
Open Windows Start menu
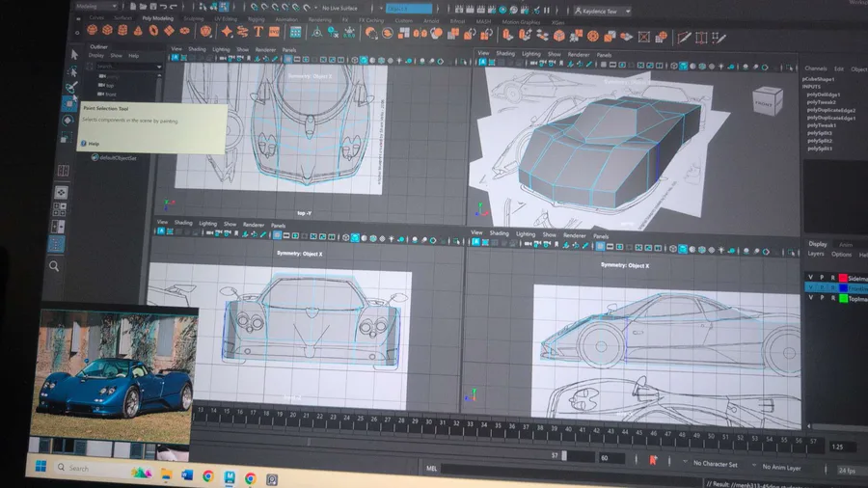[41, 467]
